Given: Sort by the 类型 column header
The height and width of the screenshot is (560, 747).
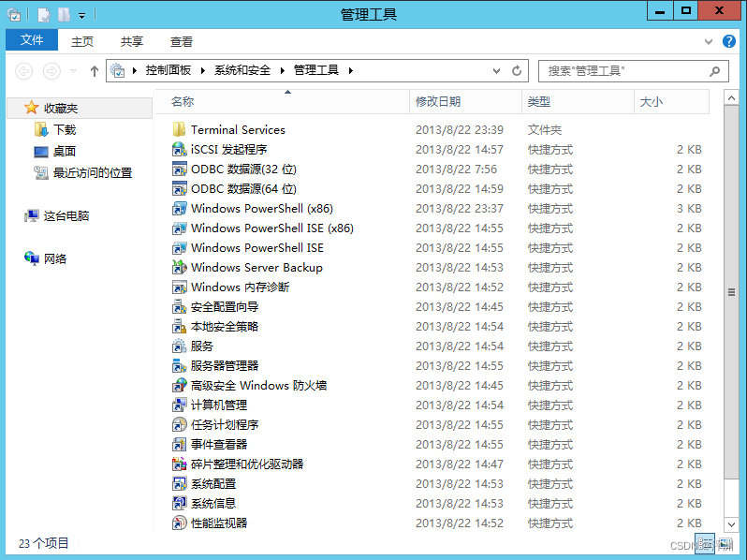Looking at the screenshot, I should [x=578, y=101].
